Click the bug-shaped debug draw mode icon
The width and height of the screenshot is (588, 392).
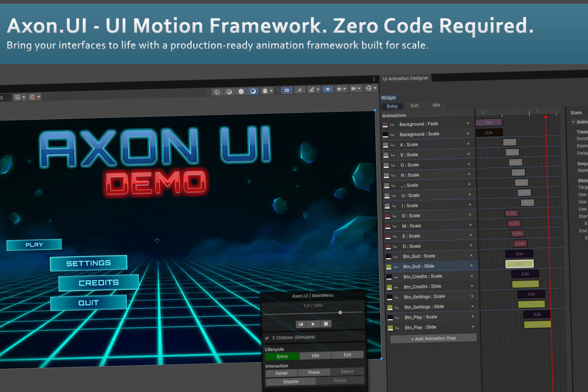(265, 91)
